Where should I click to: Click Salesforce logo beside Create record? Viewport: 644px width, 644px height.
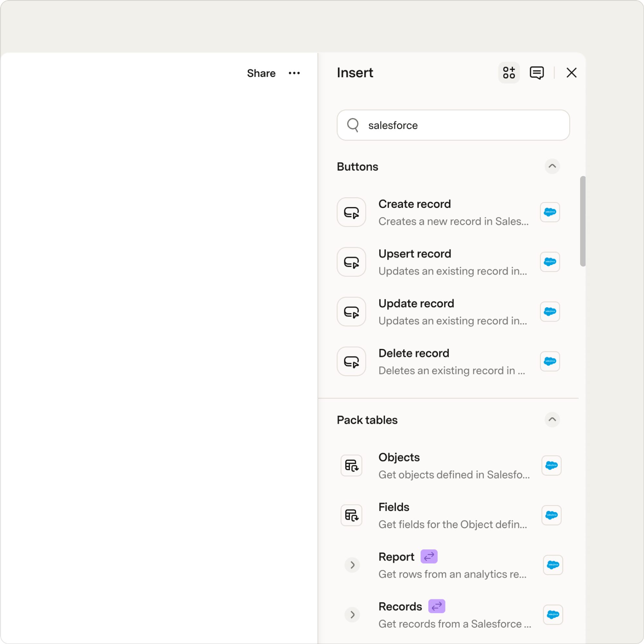[550, 212]
